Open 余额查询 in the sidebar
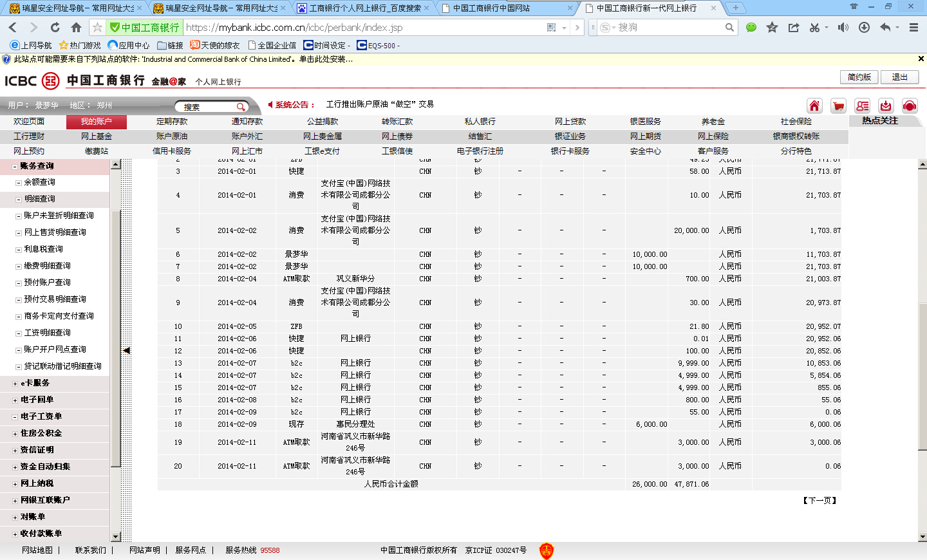 pos(39,182)
